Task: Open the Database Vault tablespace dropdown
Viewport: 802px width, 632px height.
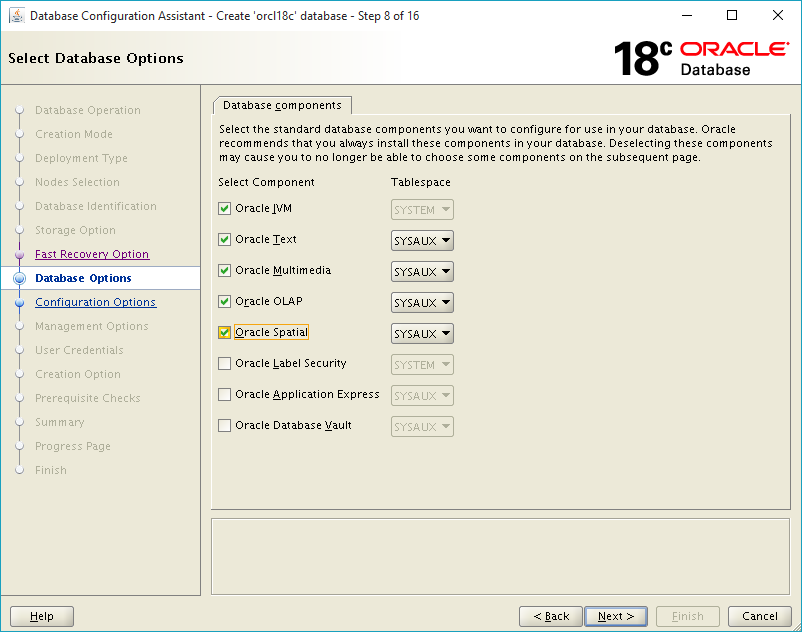Action: pyautogui.click(x=422, y=426)
